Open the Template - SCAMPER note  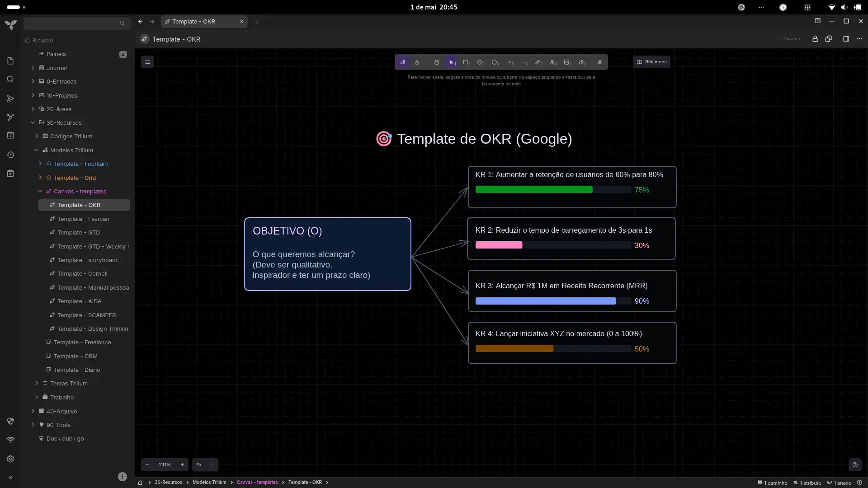[86, 315]
